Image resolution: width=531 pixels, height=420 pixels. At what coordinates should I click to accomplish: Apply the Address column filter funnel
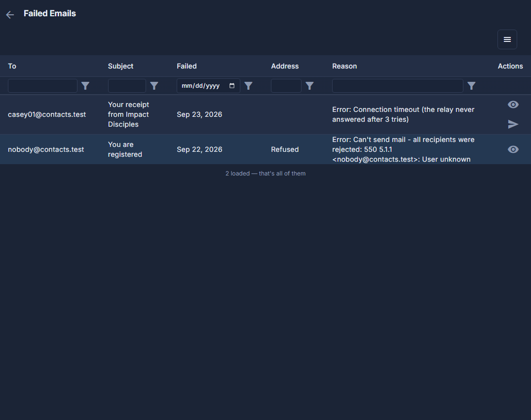tap(309, 86)
